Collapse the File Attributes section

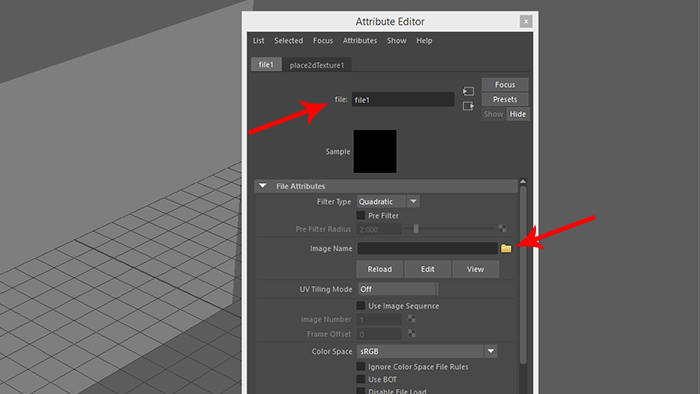tap(262, 186)
